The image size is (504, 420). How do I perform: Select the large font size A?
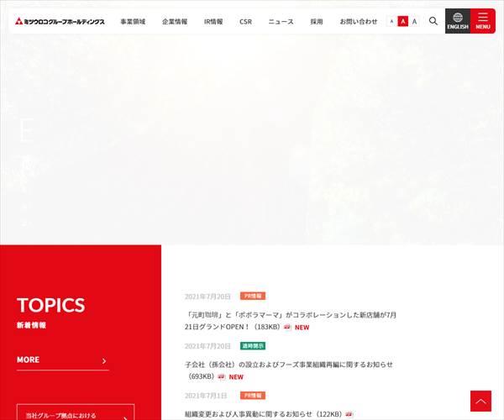pyautogui.click(x=414, y=22)
